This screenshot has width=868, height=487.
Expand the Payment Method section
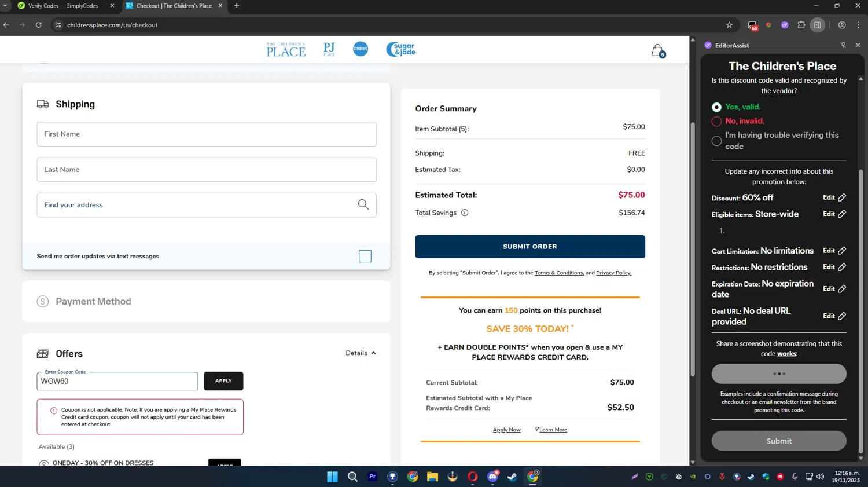206,301
